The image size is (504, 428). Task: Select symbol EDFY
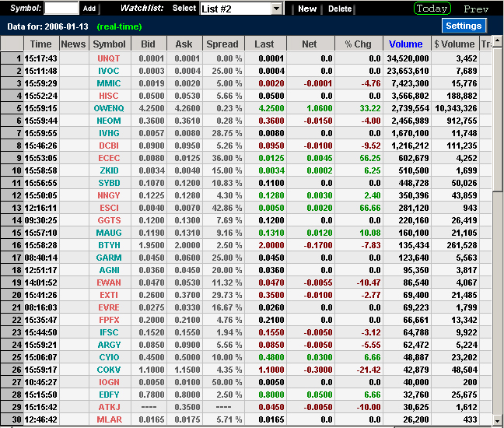pyautogui.click(x=109, y=395)
